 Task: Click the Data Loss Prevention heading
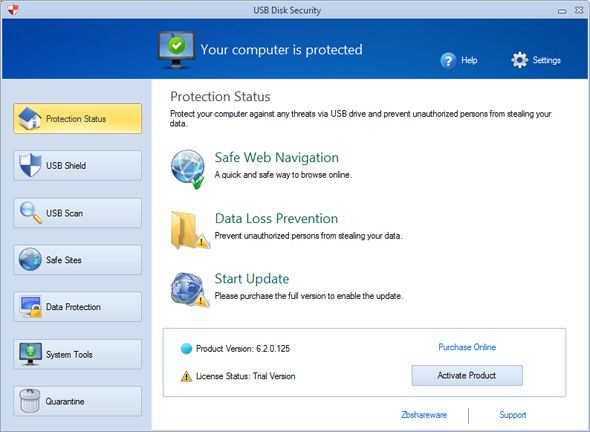(276, 219)
